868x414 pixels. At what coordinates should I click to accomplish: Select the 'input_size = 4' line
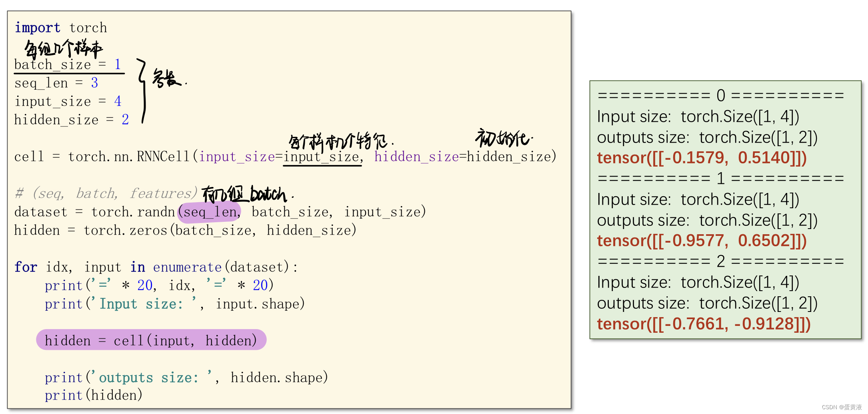click(x=68, y=101)
